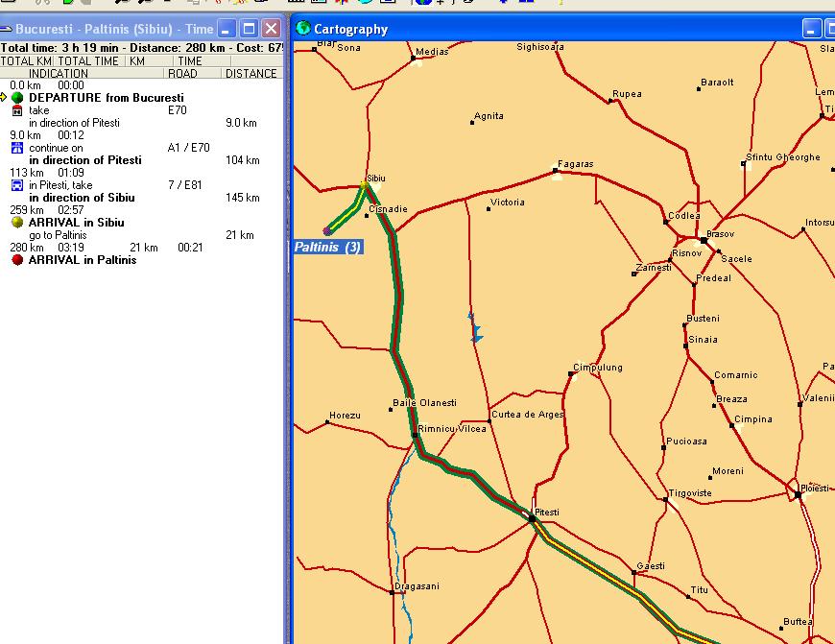
Task: Click the Brasov city marker on map
Action: point(704,240)
